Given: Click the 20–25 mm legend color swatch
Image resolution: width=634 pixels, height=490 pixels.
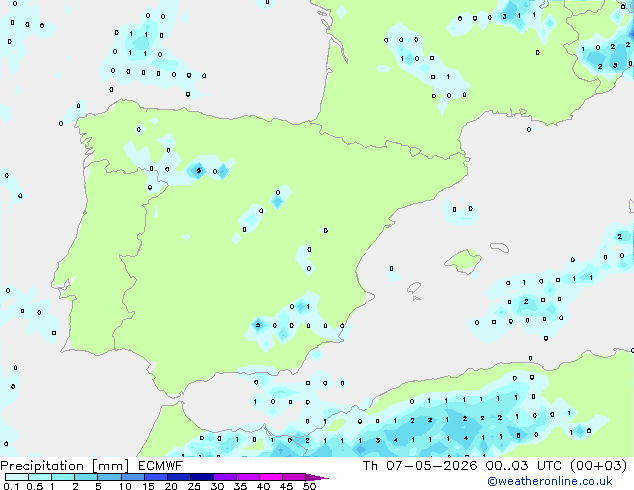Looking at the screenshot, I should pyautogui.click(x=178, y=477).
